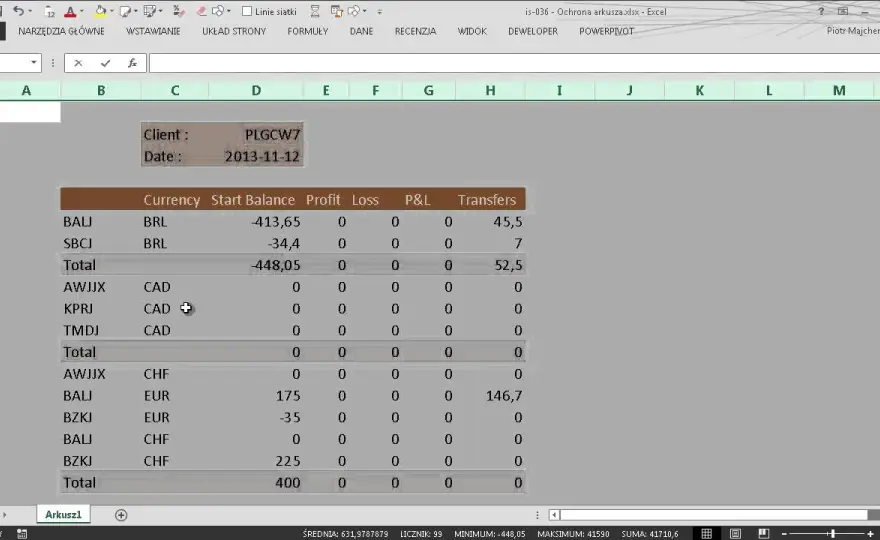
Task: Click the zoom out minus button
Action: pos(785,534)
